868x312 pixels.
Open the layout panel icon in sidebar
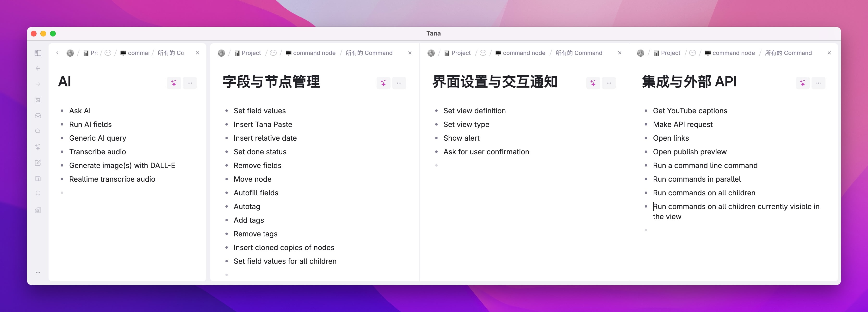[x=38, y=178]
